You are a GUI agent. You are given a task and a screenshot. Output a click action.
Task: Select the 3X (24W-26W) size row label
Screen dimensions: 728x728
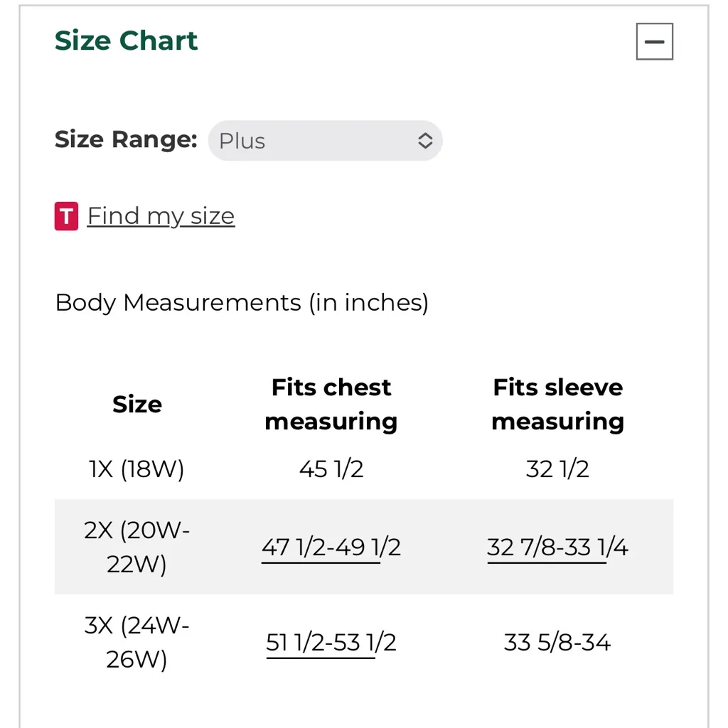[136, 643]
